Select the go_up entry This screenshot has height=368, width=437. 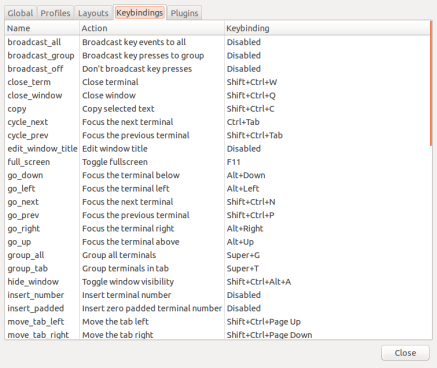(19, 242)
